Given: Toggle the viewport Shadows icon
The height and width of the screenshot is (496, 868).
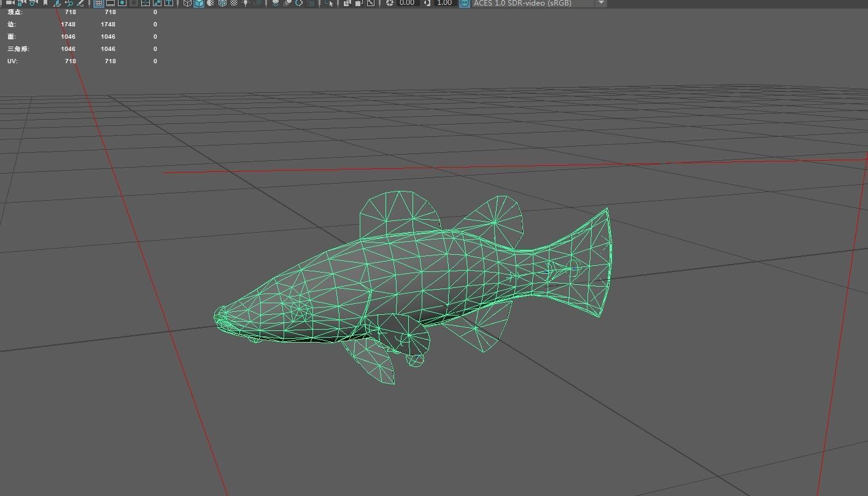Looking at the screenshot, I should 258,3.
